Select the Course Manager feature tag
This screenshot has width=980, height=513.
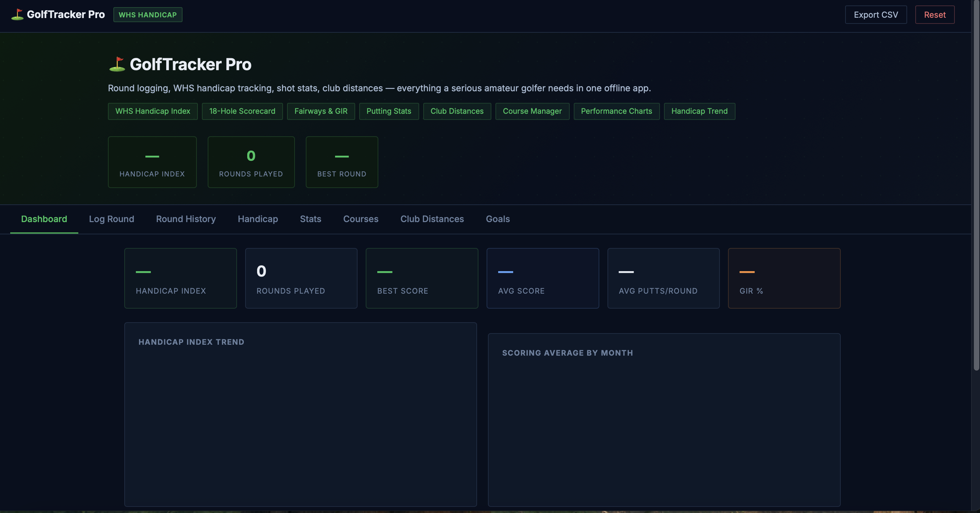click(x=532, y=111)
